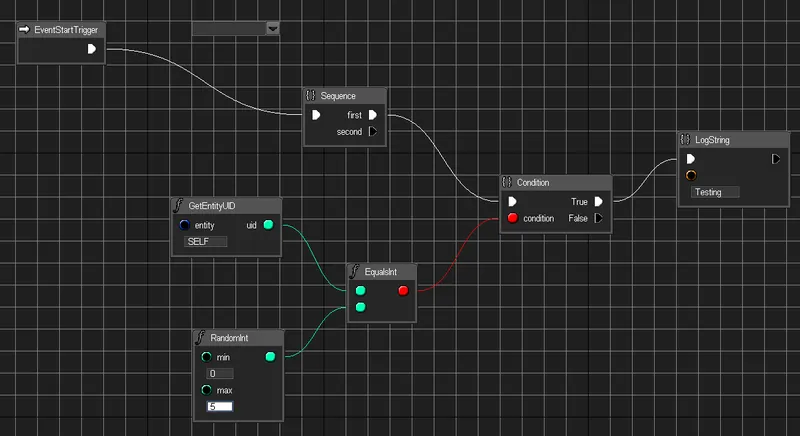Click the braces icon on Condition node
This screenshot has height=436, width=800.
click(x=507, y=182)
